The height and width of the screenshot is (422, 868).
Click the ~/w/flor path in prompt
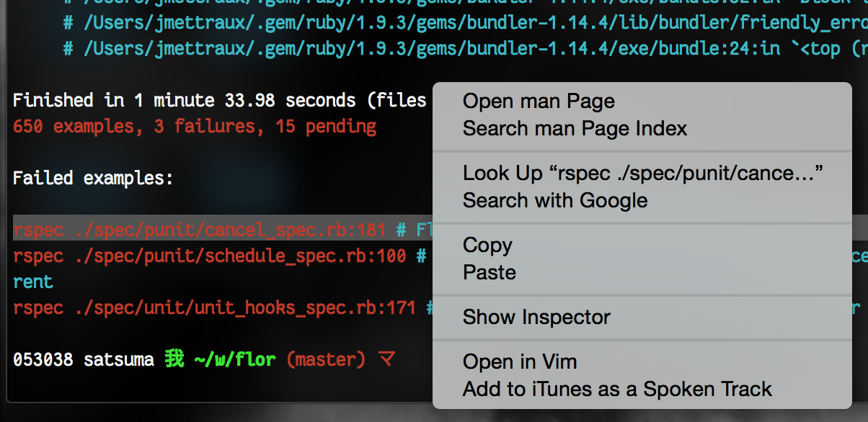pyautogui.click(x=235, y=359)
